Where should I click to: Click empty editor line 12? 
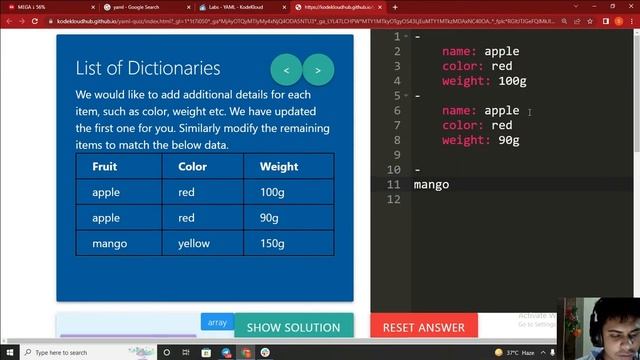[522, 199]
